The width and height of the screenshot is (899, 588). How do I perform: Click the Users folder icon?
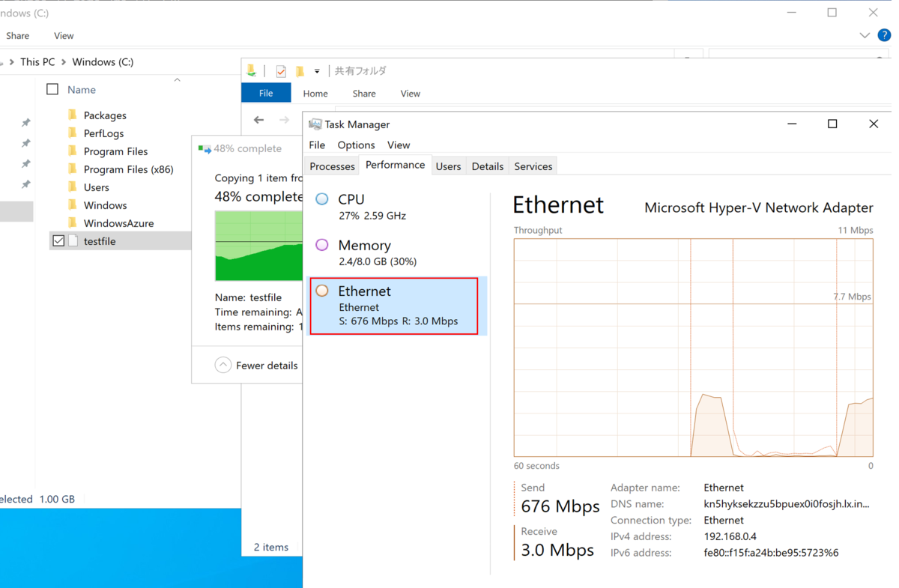coord(73,187)
